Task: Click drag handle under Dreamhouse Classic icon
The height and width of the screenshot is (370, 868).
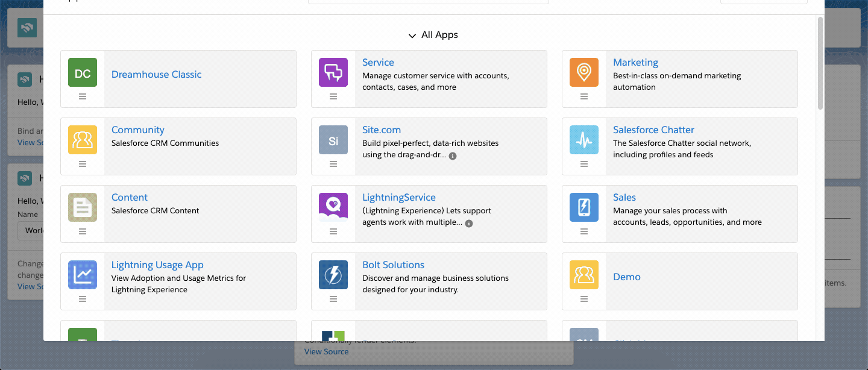Action: tap(83, 96)
